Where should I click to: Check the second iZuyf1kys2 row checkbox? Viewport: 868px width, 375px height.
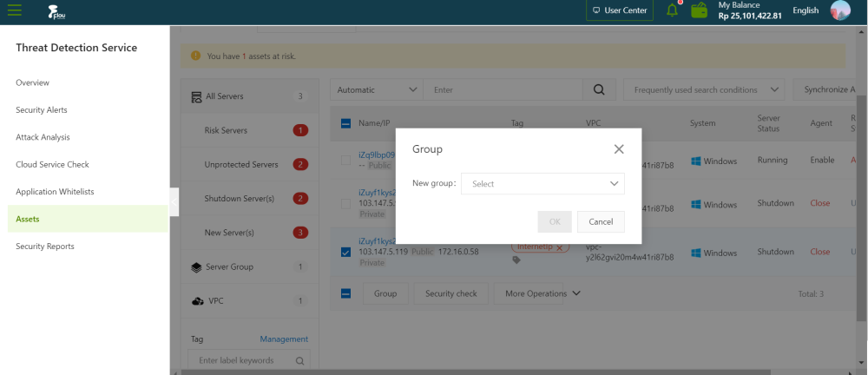(x=345, y=204)
